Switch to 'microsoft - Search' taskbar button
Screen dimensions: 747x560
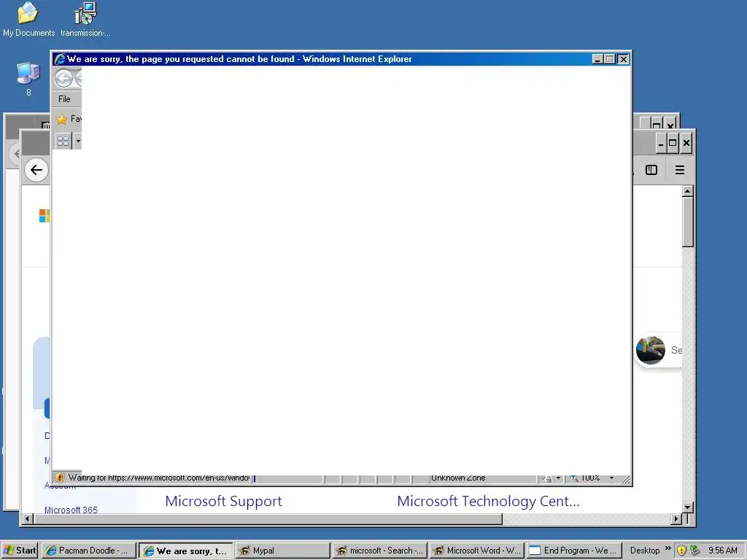[x=379, y=551]
